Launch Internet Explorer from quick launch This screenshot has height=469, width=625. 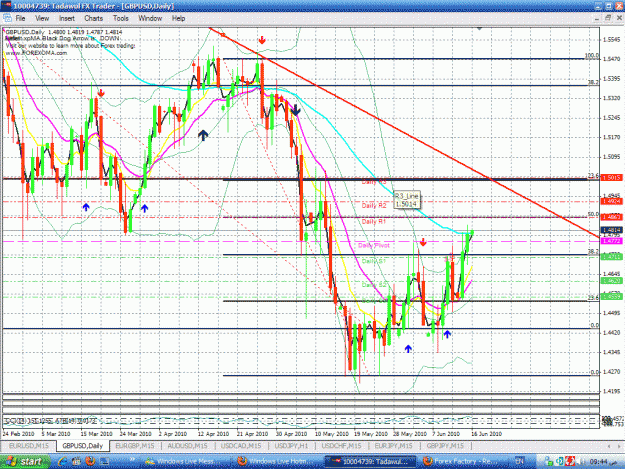click(x=63, y=461)
